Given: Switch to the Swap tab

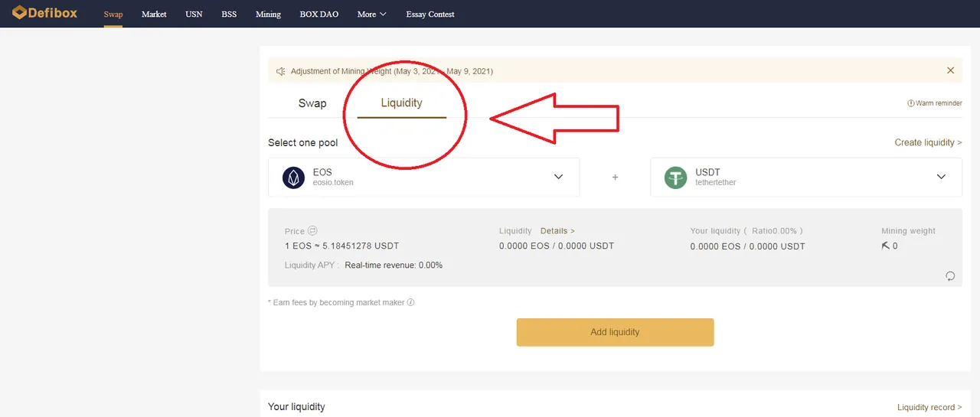Looking at the screenshot, I should (312, 103).
